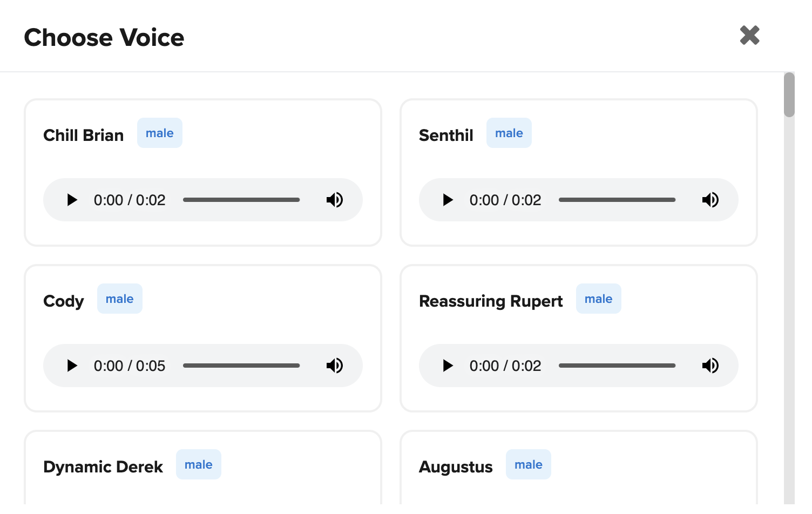Choose the Senthil voice card title
Viewport: 812px width, 514px height.
(446, 136)
